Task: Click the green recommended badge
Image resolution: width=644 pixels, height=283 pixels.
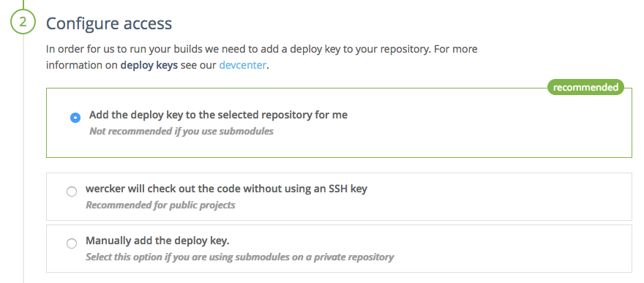Action: coord(585,87)
